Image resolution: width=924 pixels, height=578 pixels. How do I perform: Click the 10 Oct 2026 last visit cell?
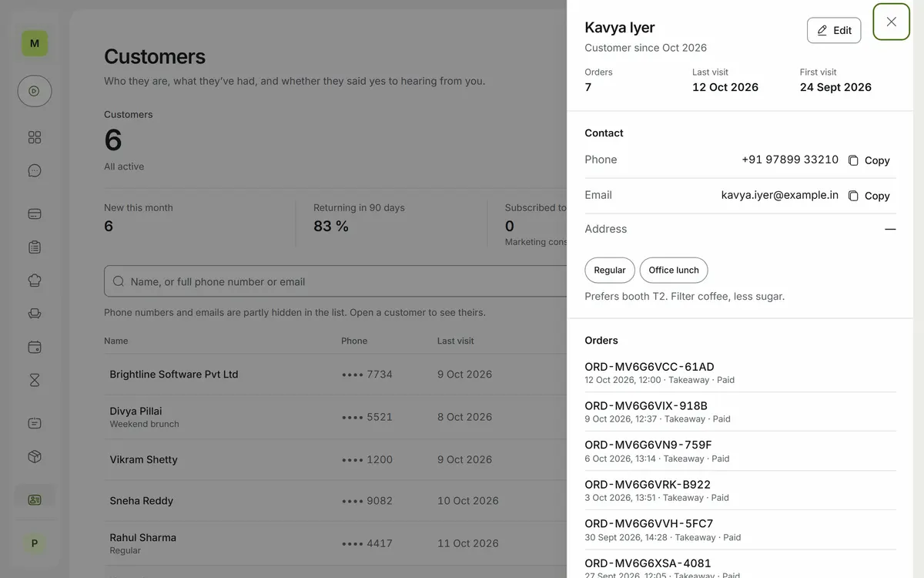468,501
